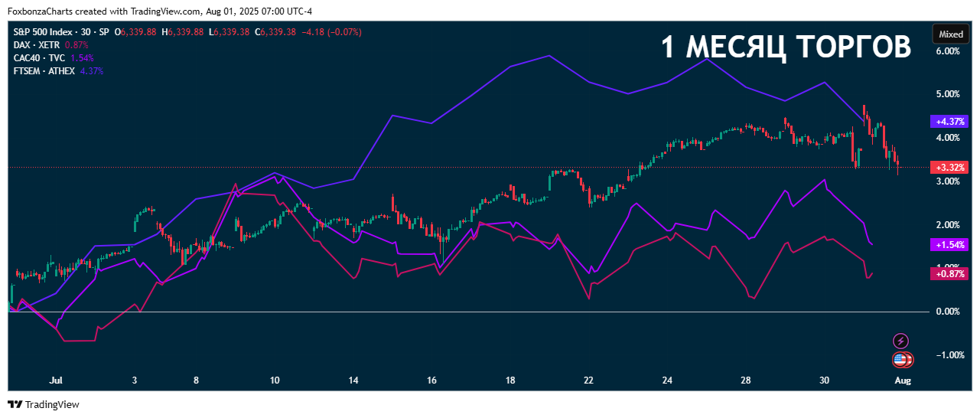
Task: Click the +3.32% red price label
Action: click(x=949, y=167)
